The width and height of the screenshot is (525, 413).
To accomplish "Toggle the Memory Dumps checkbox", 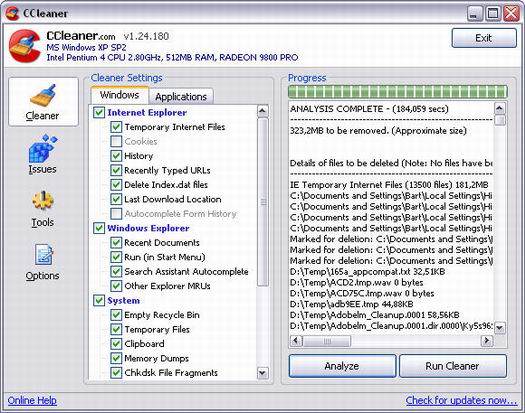I will coord(116,358).
